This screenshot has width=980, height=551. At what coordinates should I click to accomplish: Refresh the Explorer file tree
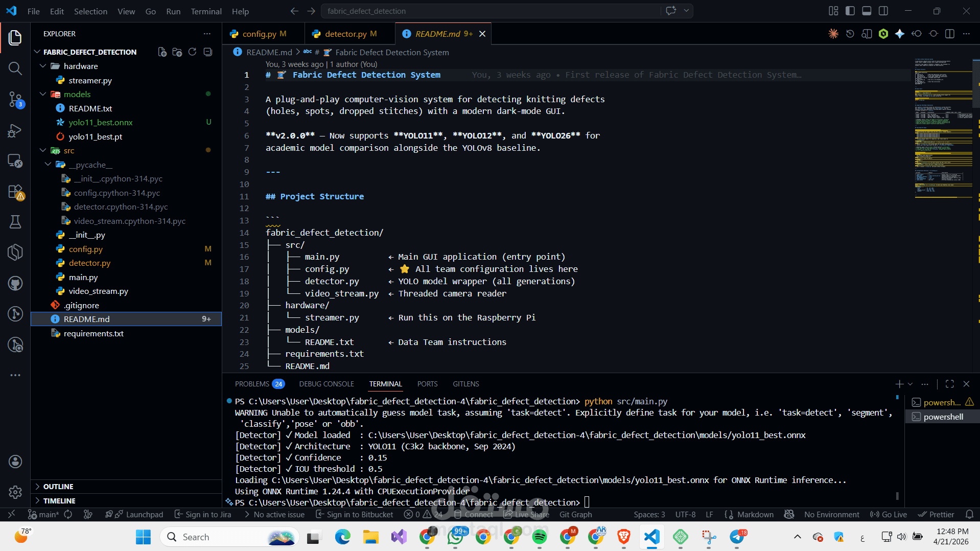[x=192, y=52]
